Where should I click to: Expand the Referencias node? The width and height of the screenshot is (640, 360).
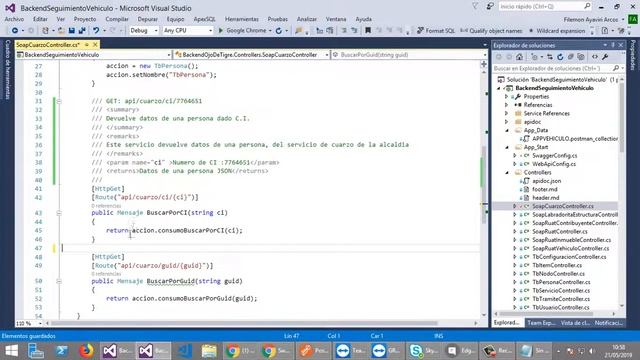point(507,105)
